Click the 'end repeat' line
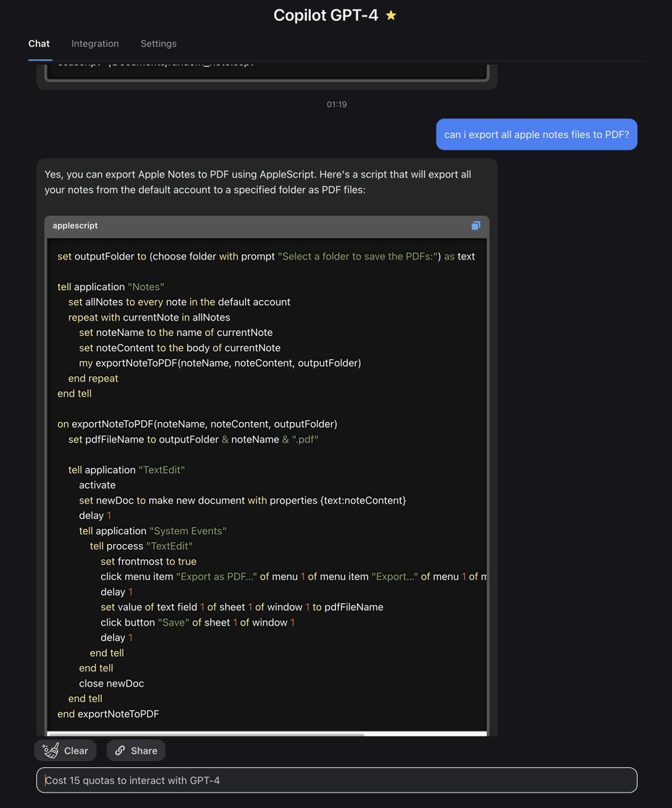672x808 pixels. pyautogui.click(x=93, y=378)
